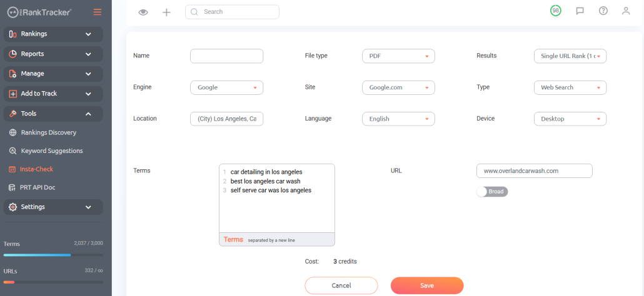
Task: Open Keyword Suggestions in sidebar
Action: [52, 151]
